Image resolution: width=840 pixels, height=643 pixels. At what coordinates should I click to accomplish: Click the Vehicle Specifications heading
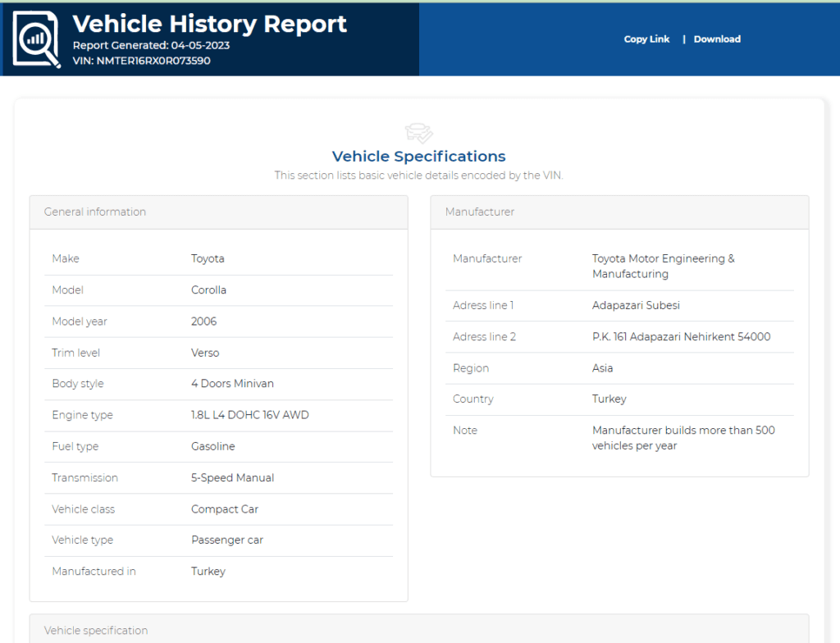(x=419, y=157)
